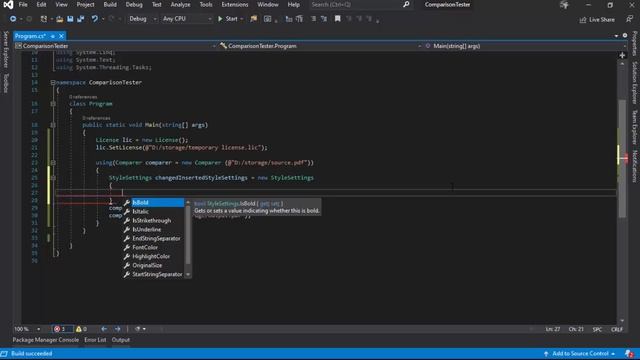Click the New Project toolbar icon
The width and height of the screenshot is (640, 360).
tap(44, 19)
